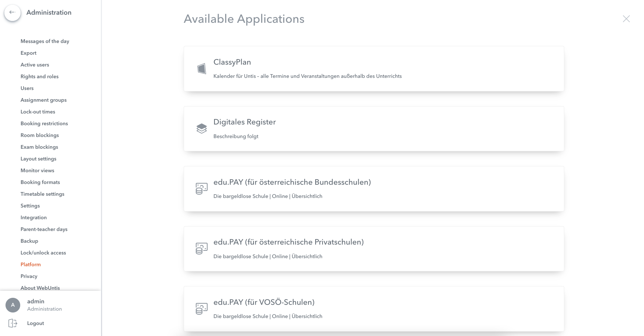The height and width of the screenshot is (336, 644).
Task: Go to Integration
Action: [34, 217]
